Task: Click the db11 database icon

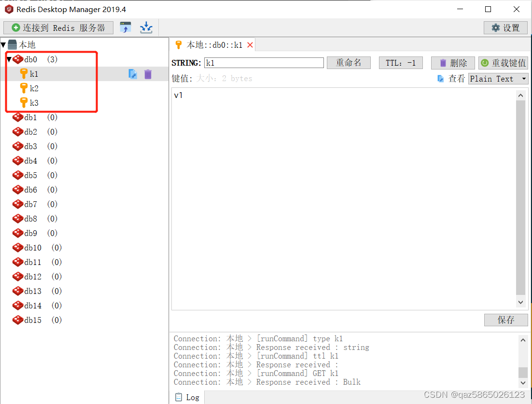Action: point(18,262)
